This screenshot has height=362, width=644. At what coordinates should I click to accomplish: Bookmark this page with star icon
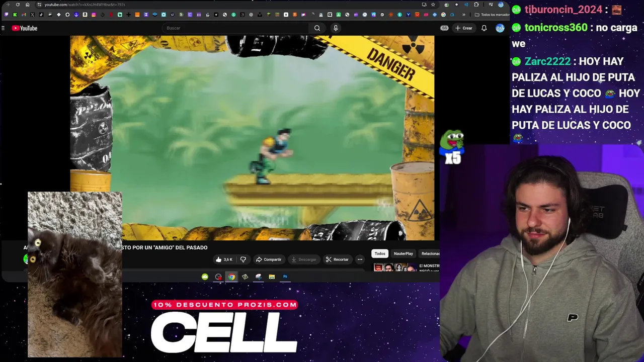[x=433, y=5]
